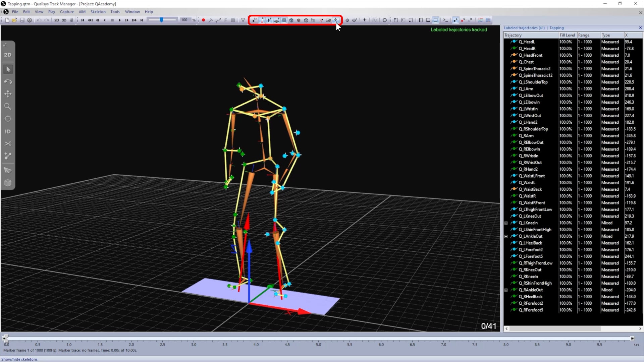
Task: Toggle measurement volume cube display
Action: (291, 20)
